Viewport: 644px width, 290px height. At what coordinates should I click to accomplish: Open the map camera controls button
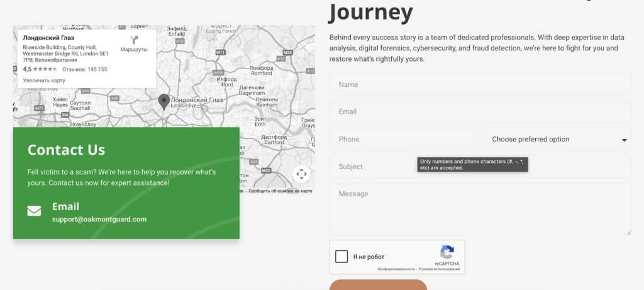coord(301,174)
